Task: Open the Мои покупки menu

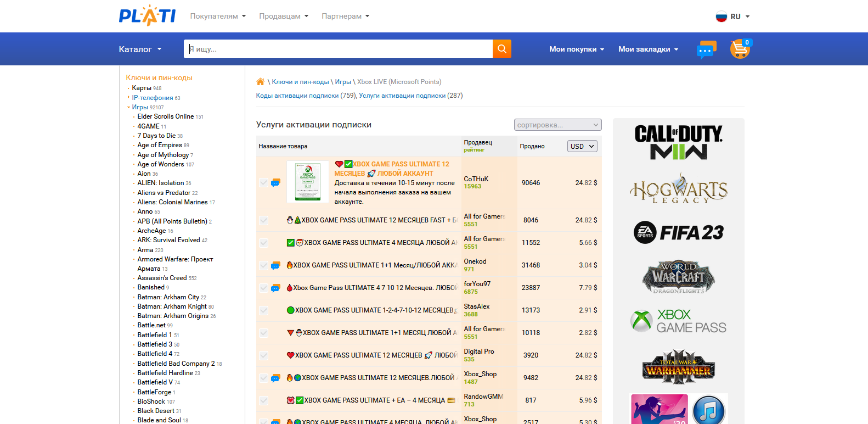Action: [576, 49]
